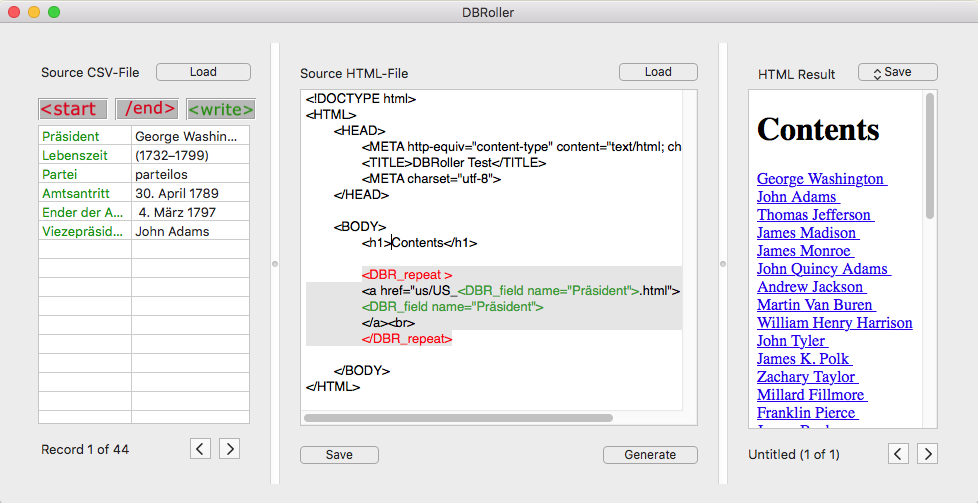Select the Amtsantritt field name cell
Image resolution: width=978 pixels, height=503 pixels.
tap(85, 193)
